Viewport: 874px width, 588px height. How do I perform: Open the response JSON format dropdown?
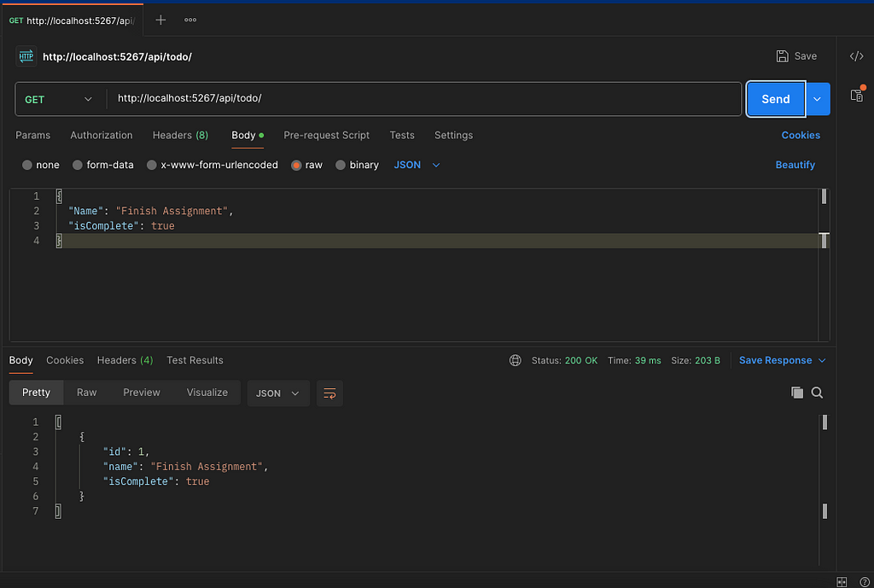coord(278,393)
